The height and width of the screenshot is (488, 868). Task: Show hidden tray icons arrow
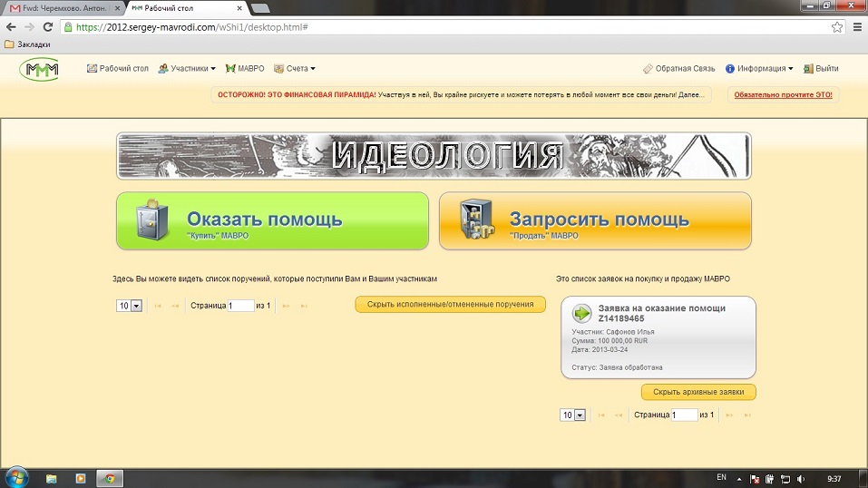pos(739,479)
